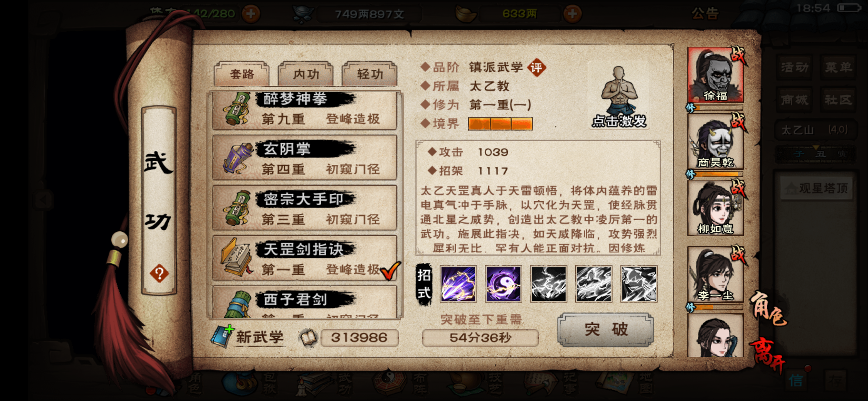Click the 突破 breakthrough button

click(x=606, y=330)
